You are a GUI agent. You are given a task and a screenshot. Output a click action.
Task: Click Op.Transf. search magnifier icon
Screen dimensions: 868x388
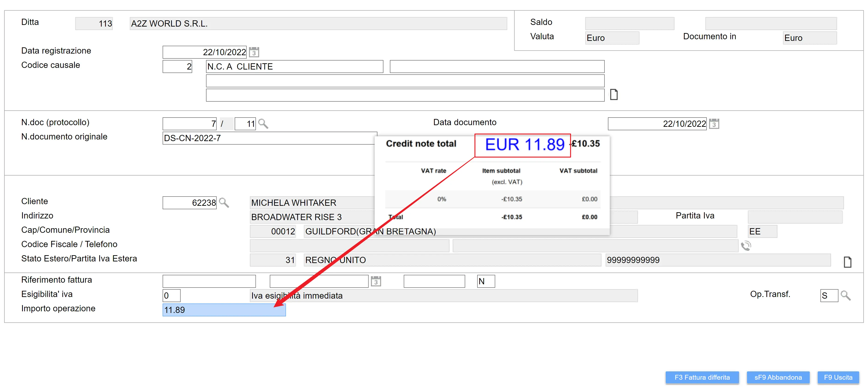[845, 295]
